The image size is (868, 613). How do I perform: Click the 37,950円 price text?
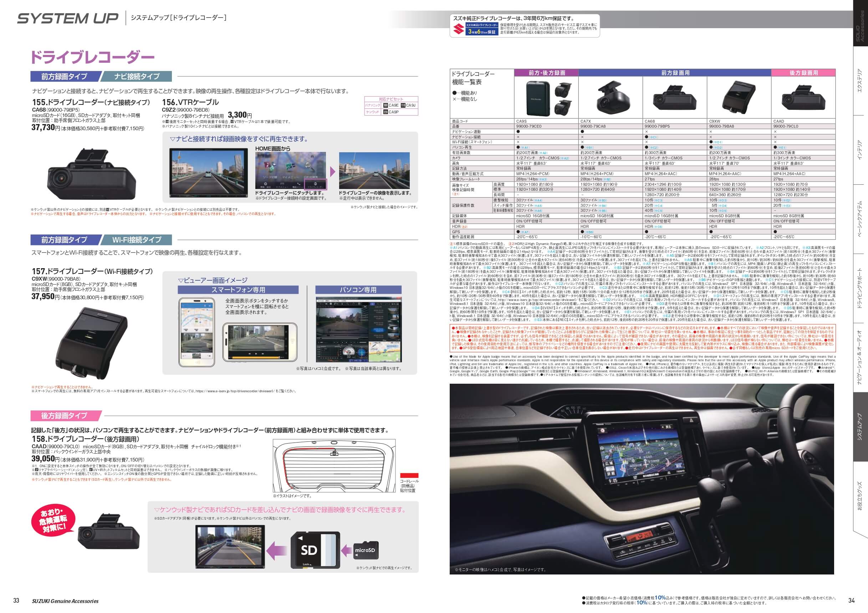[x=45, y=297]
